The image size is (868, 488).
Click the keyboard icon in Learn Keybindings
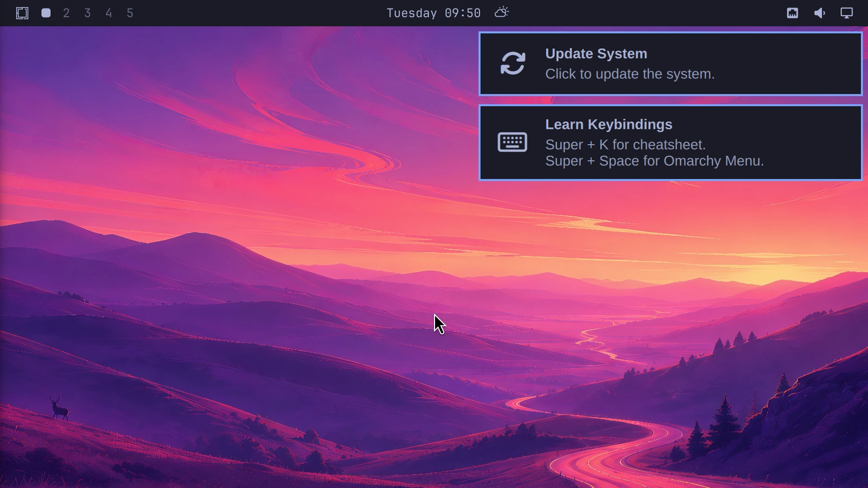click(513, 142)
